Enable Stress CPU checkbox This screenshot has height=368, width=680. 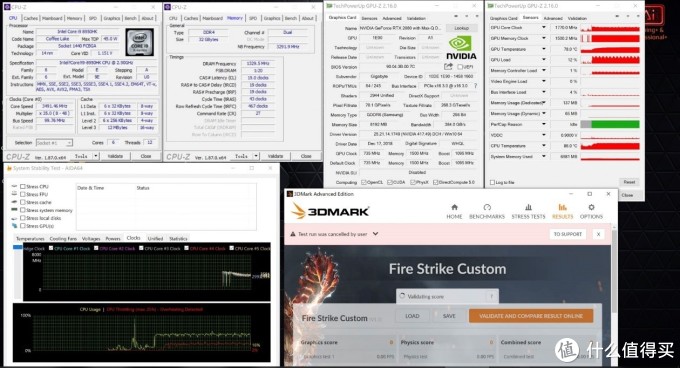coord(23,186)
